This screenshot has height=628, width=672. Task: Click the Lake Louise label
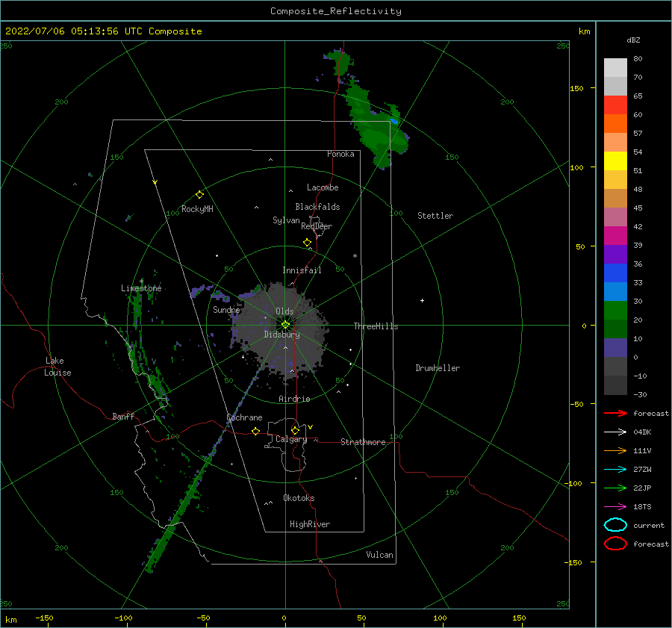tap(57, 367)
